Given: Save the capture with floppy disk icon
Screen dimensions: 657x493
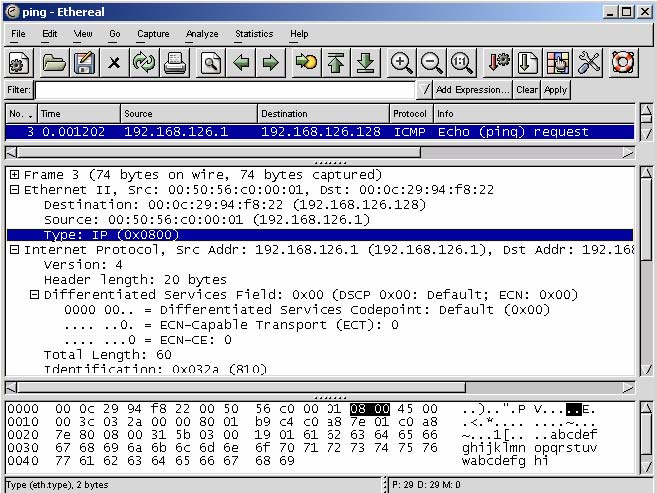Looking at the screenshot, I should 84,63.
